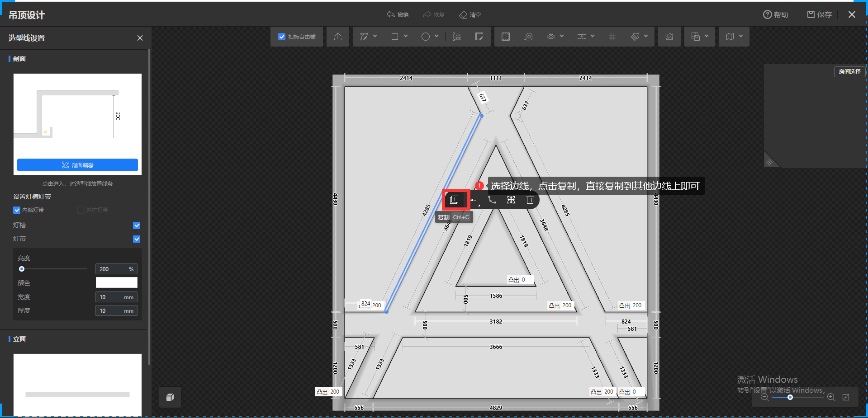Viewport: 868px width, 418px height.
Task: Click the white 颜色 color swatch
Action: pos(116,282)
